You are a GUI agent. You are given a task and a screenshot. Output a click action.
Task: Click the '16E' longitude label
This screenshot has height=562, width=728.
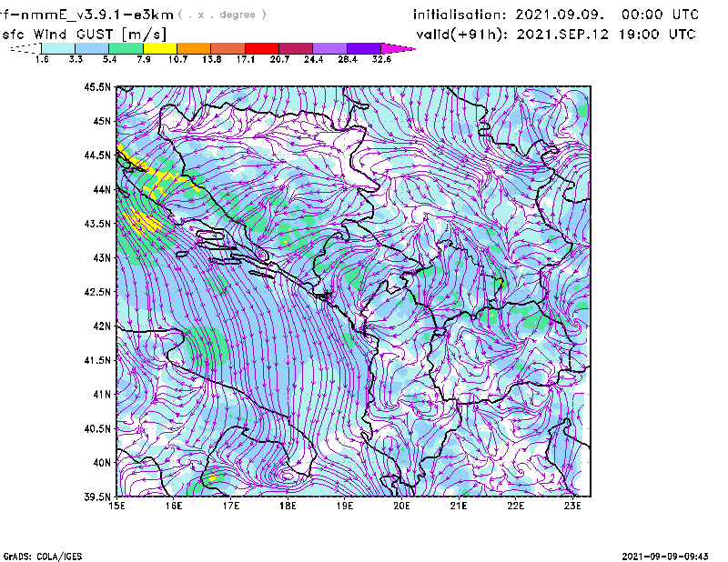174,506
